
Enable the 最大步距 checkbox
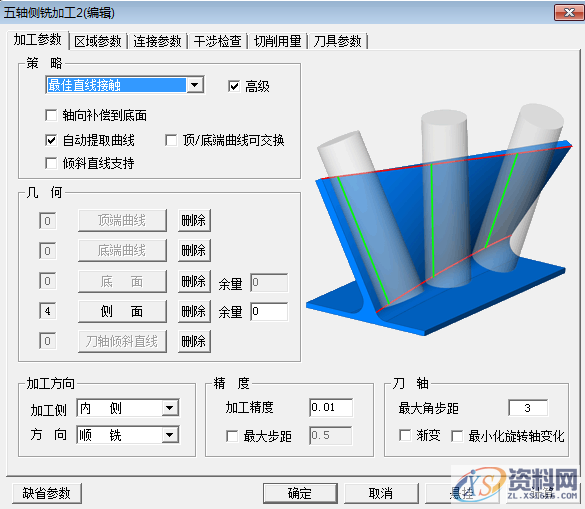(x=232, y=436)
